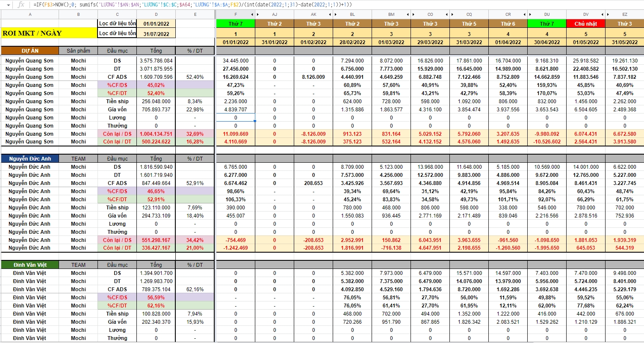This screenshot has height=343, width=644.
Task: Unhide columns using arrow on column AK header
Action: 330,14
